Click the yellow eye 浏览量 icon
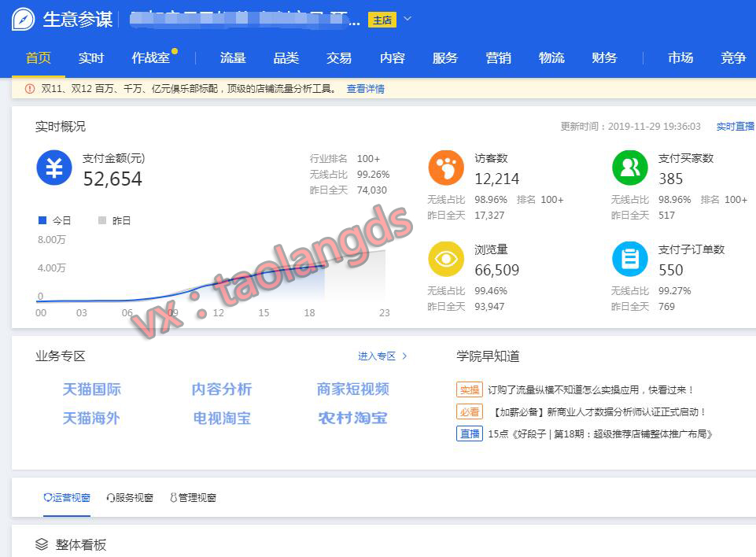This screenshot has height=557, width=756. [x=446, y=259]
